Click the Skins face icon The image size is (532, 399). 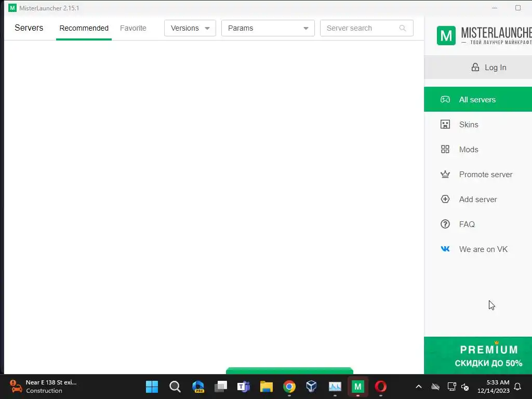click(445, 125)
